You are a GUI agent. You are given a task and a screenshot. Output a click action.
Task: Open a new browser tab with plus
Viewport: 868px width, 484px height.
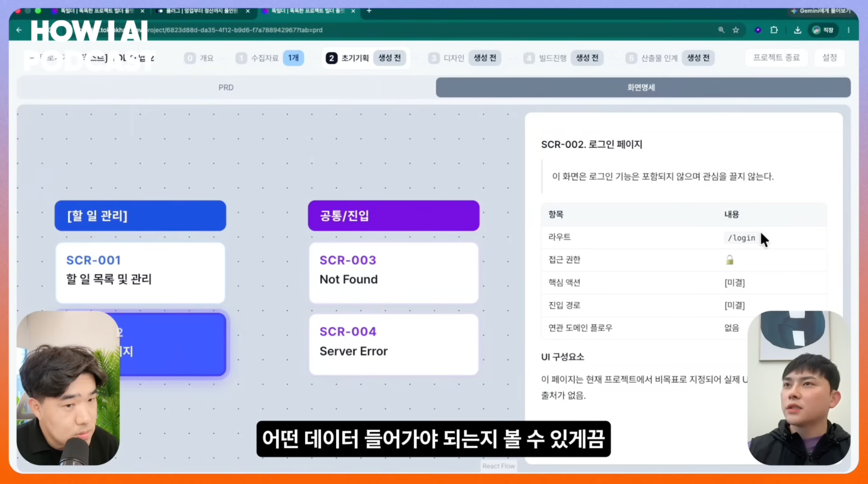(369, 11)
